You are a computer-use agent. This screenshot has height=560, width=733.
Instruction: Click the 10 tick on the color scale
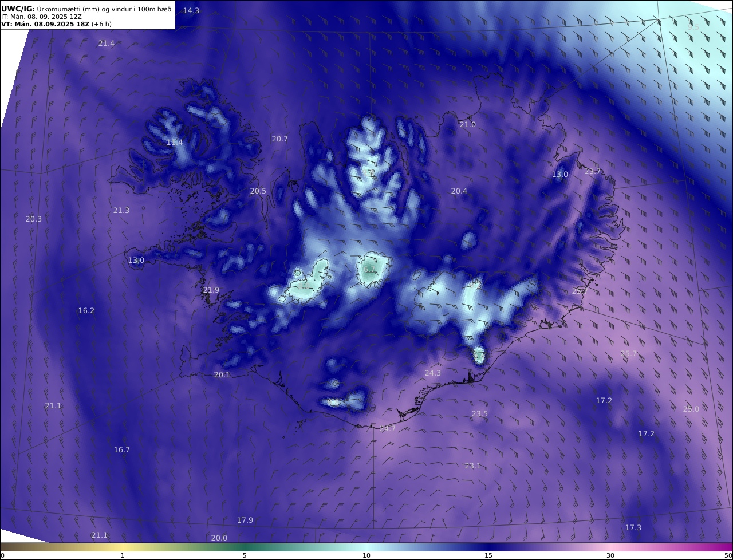366,556
